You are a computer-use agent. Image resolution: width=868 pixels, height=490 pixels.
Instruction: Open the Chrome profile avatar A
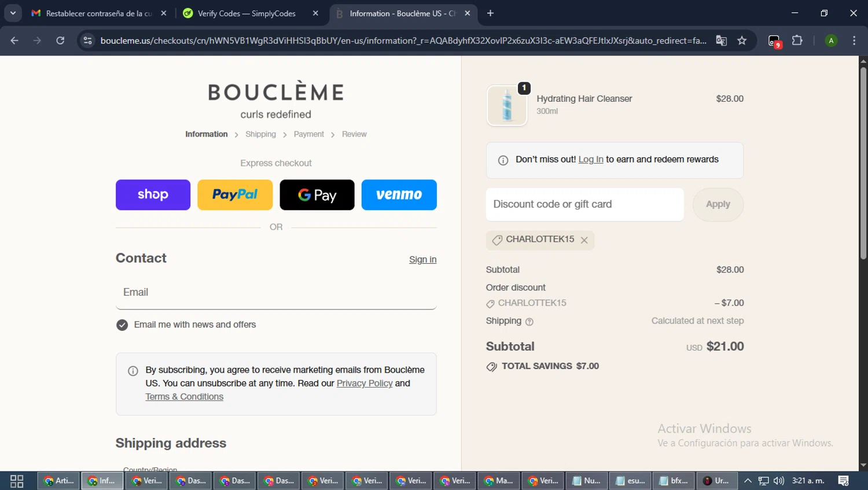[x=831, y=40]
